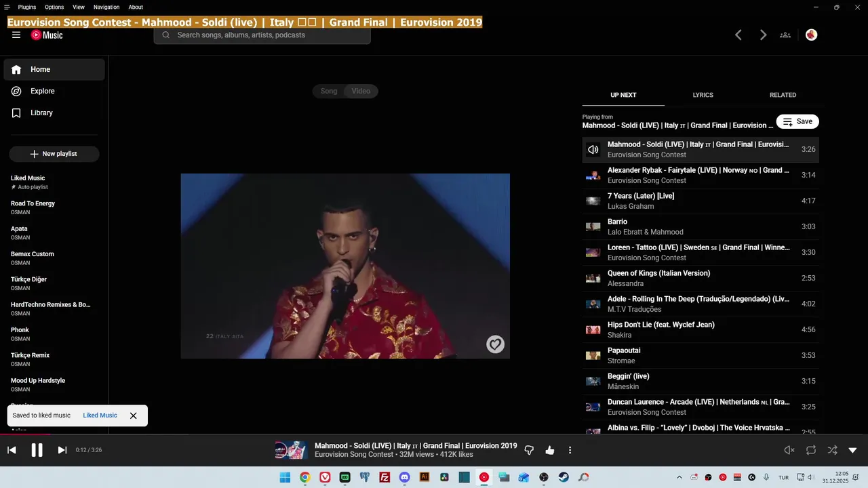Play Queen of Kings (Italian Version)
The width and height of the screenshot is (868, 488).
[x=701, y=279]
